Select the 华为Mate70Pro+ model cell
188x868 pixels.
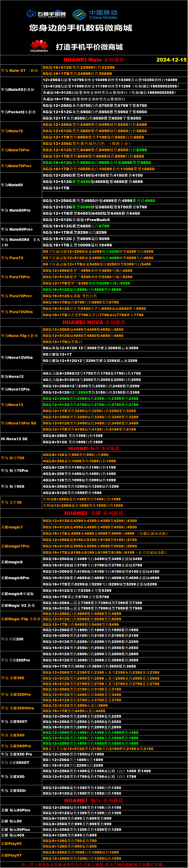pos(21,166)
